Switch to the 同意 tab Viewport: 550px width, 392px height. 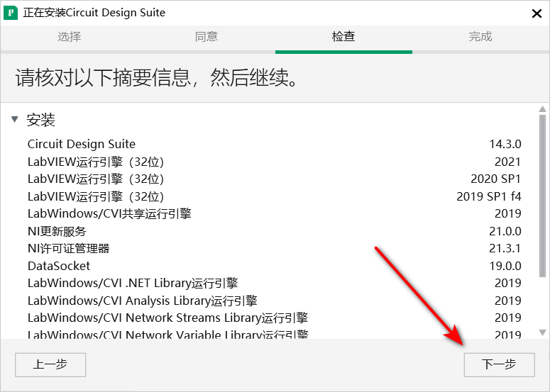[x=207, y=36]
